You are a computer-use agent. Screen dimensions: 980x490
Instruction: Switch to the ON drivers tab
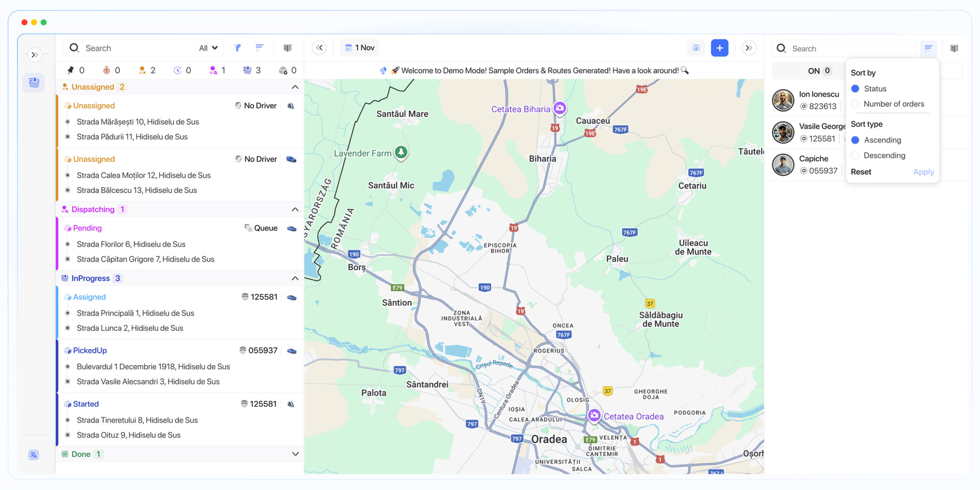click(818, 71)
